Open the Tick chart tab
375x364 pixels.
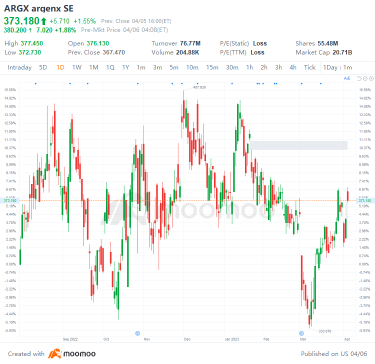310,67
